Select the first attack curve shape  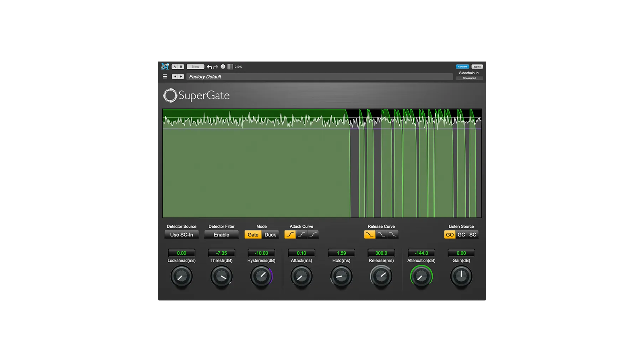tap(290, 234)
